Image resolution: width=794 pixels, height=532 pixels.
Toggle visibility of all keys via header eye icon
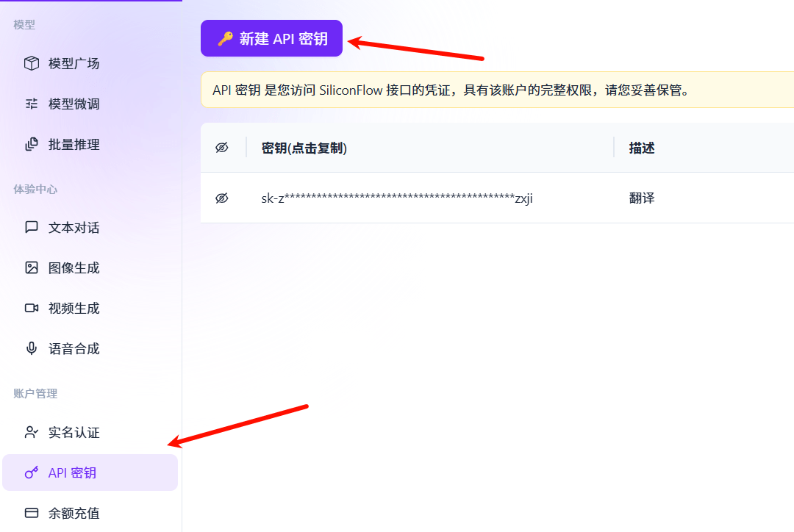(221, 147)
